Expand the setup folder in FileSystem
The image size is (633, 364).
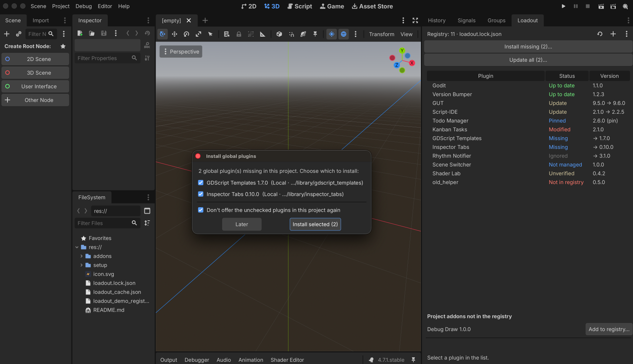pyautogui.click(x=82, y=265)
